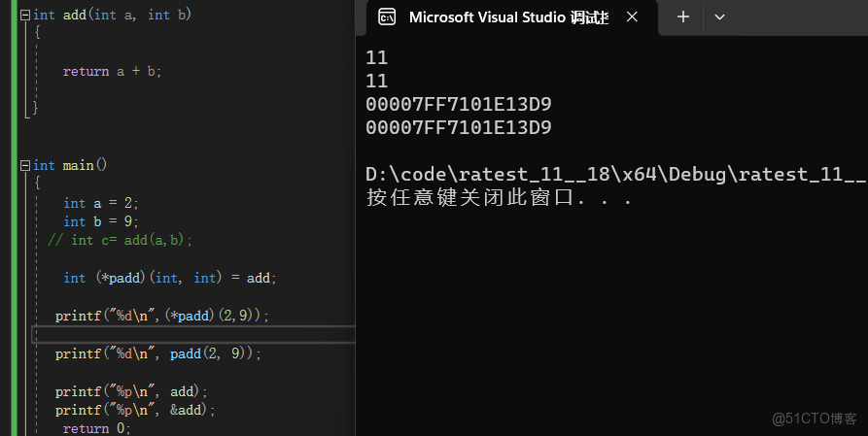Collapse the main function code block
The image size is (868, 436).
point(25,166)
